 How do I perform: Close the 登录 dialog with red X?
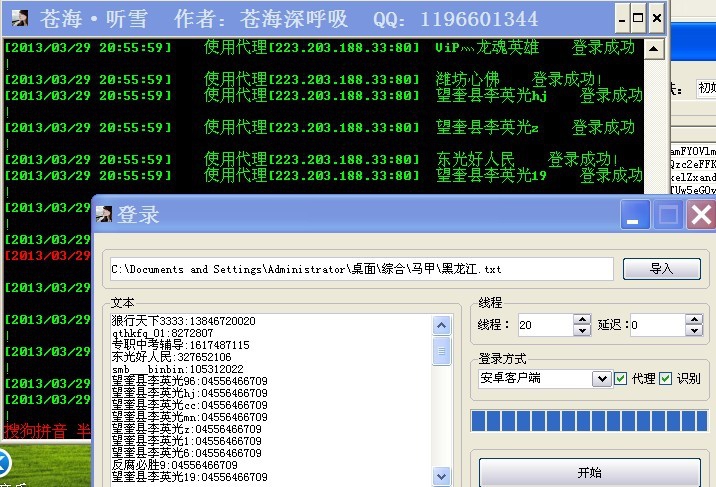tap(701, 214)
